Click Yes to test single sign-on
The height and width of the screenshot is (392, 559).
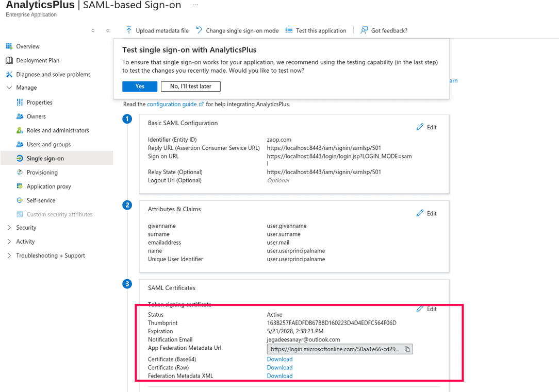pyautogui.click(x=140, y=87)
